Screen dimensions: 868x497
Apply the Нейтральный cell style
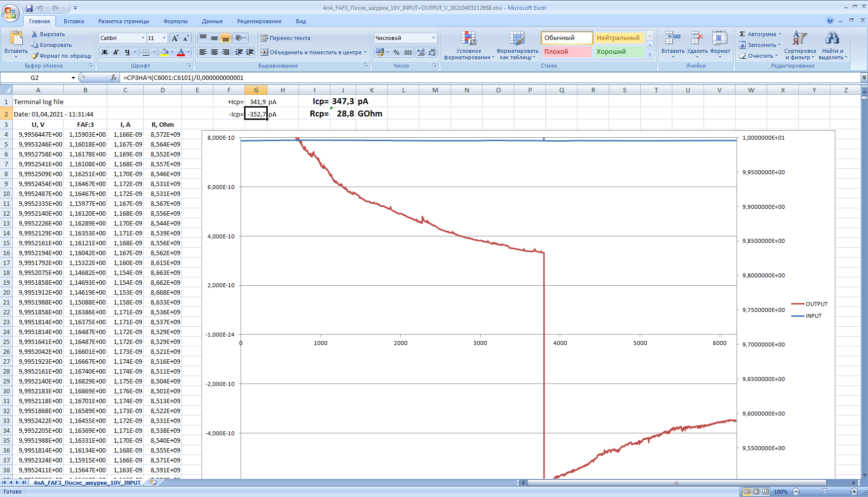pyautogui.click(x=618, y=38)
